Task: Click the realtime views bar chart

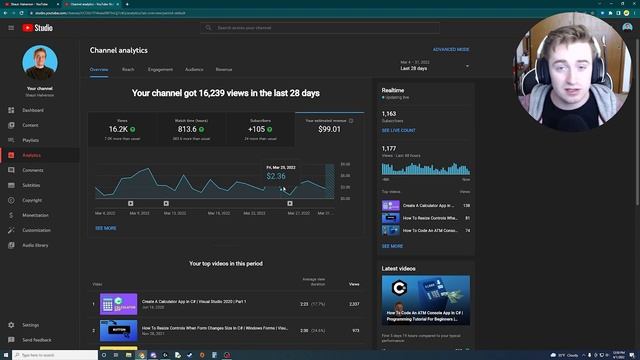Action: point(426,169)
